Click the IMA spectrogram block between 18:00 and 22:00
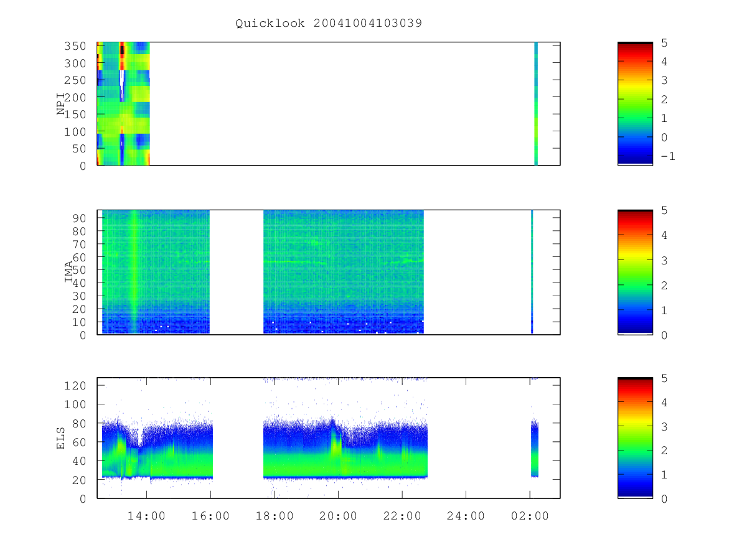This screenshot has height=560, width=747. pyautogui.click(x=344, y=272)
